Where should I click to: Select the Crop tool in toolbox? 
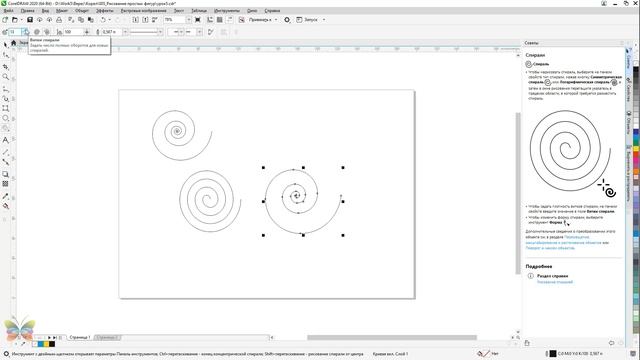[x=5, y=66]
